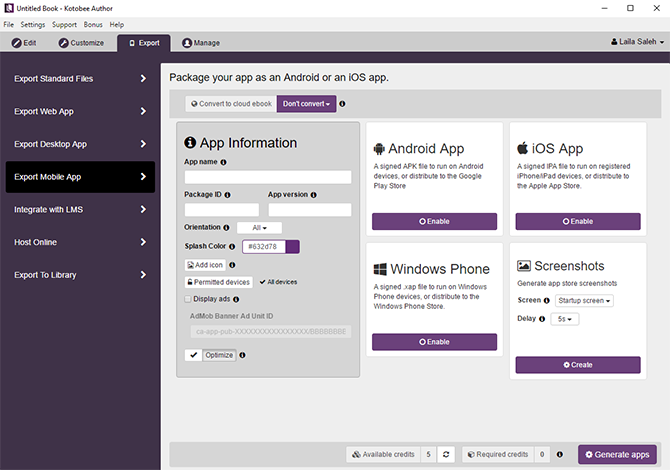Screen dimensions: 670x470
Task: Toggle the Optimize checkmark switch
Action: pyautogui.click(x=193, y=355)
